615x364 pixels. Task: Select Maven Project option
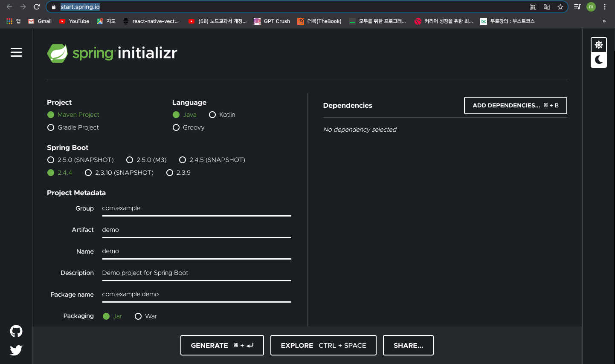click(x=73, y=115)
